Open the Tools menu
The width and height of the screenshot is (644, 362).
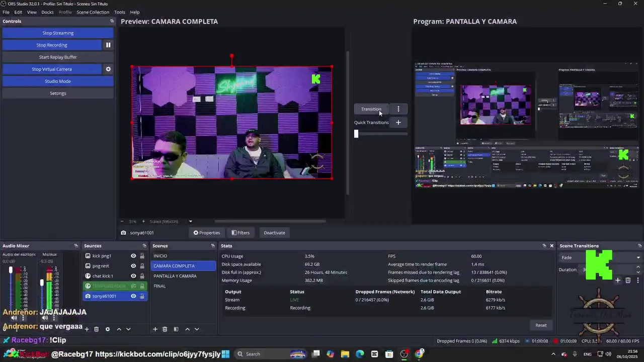tap(120, 12)
